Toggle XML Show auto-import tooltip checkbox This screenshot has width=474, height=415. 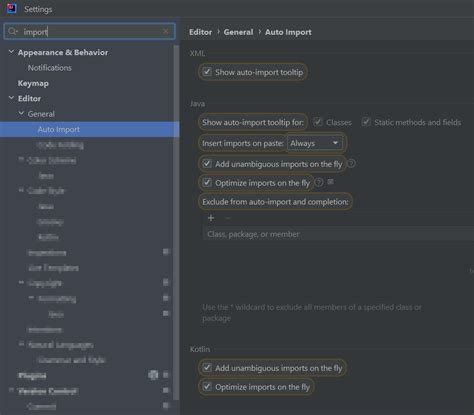207,72
